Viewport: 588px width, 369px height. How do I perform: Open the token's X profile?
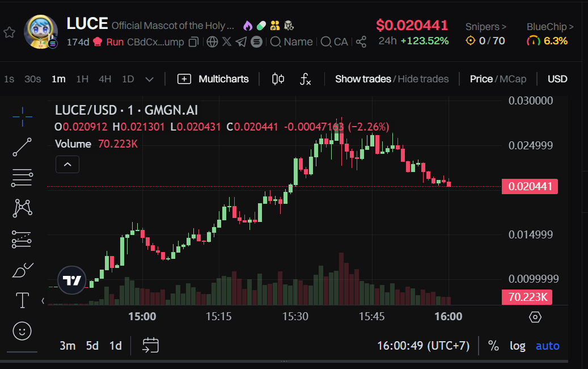point(226,41)
